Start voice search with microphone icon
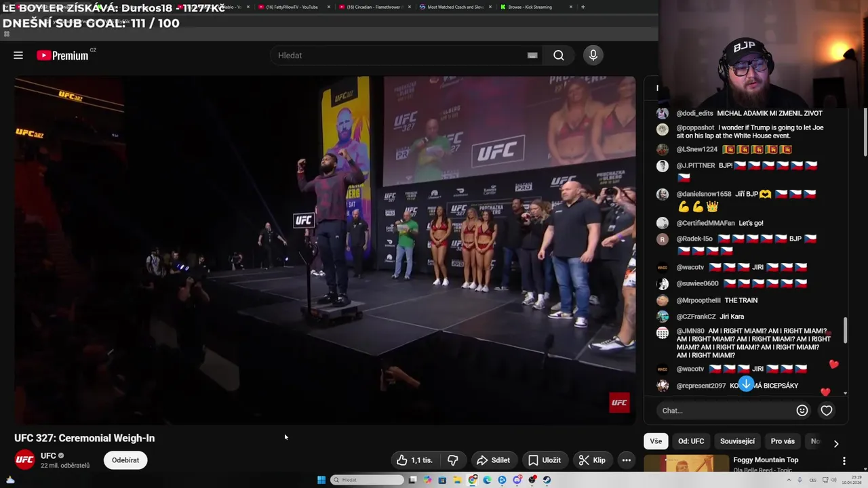 (593, 56)
